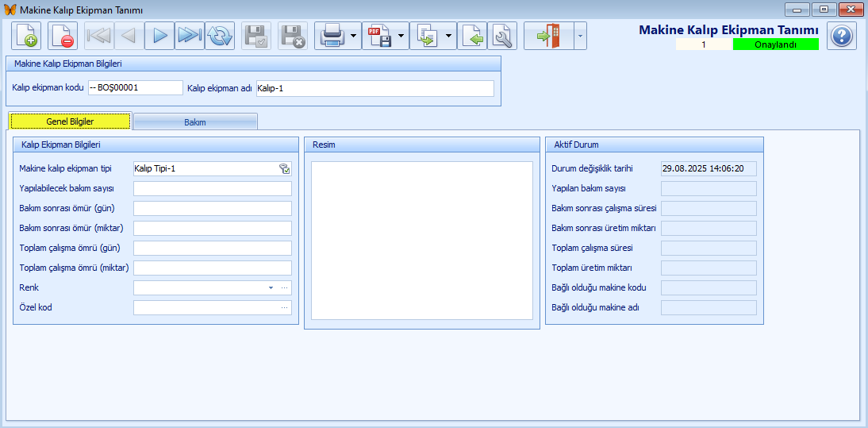Viewport: 868px width, 428px height.
Task: Open the wrench settings tool
Action: (x=502, y=36)
